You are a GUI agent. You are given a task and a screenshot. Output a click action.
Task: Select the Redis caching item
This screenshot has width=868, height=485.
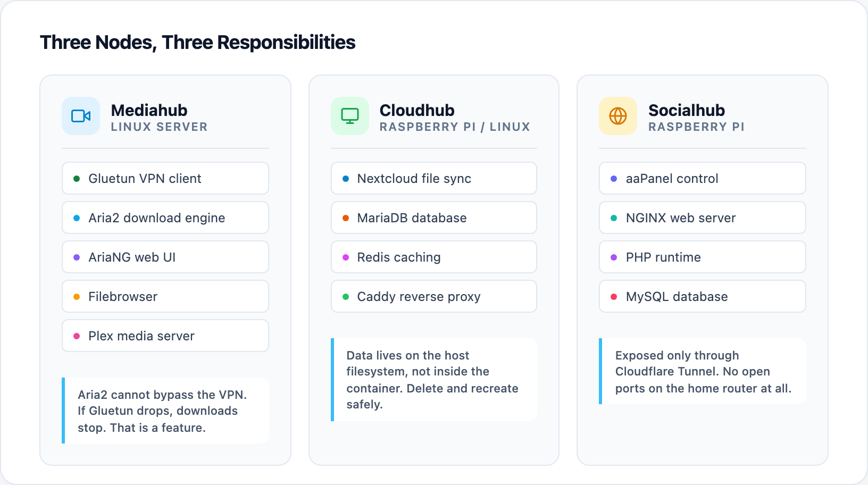(x=434, y=257)
